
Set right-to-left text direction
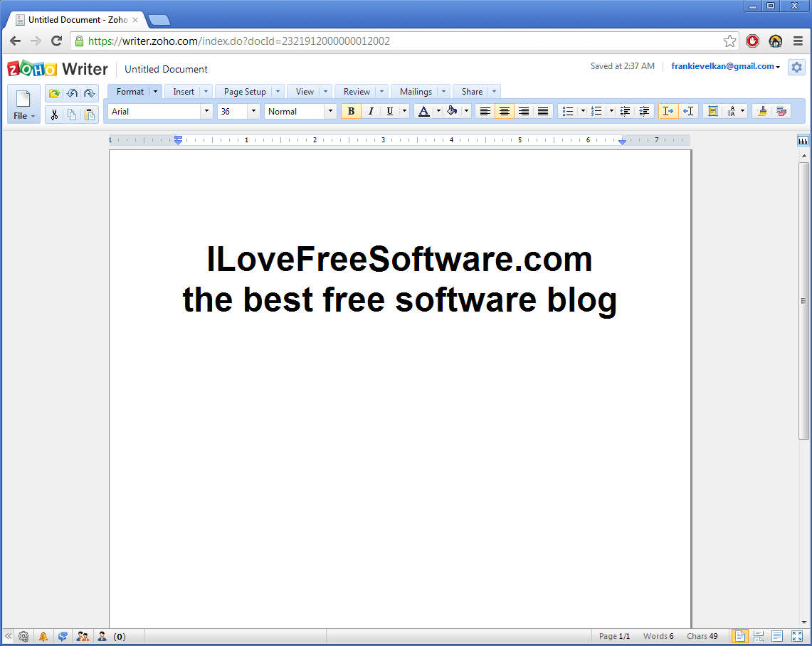tap(687, 111)
